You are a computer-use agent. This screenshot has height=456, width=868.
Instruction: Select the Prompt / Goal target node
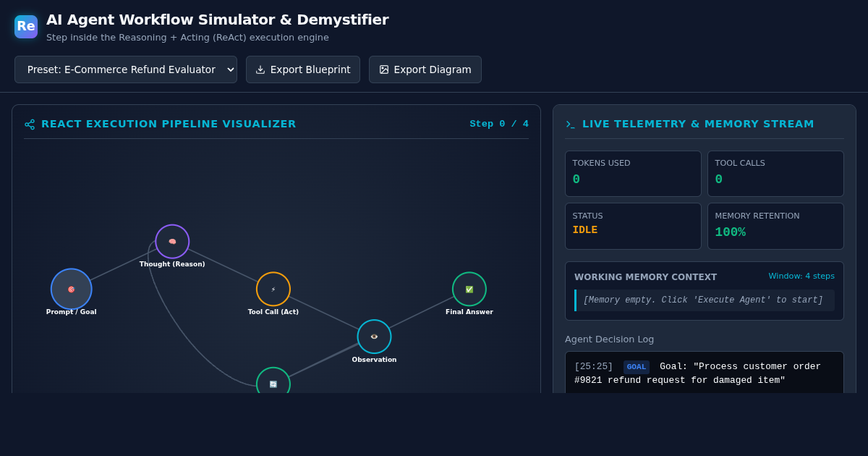point(71,289)
